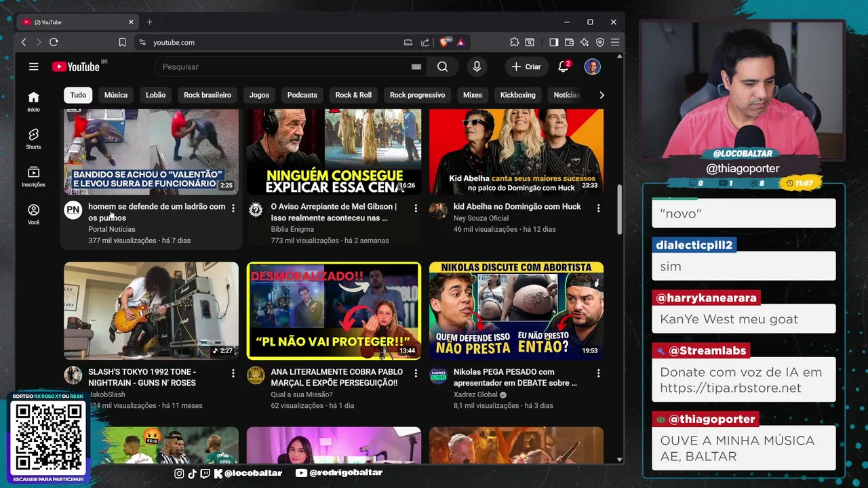Toggle the browser sidebar panel
Screen dimensions: 868x488
coord(553,42)
